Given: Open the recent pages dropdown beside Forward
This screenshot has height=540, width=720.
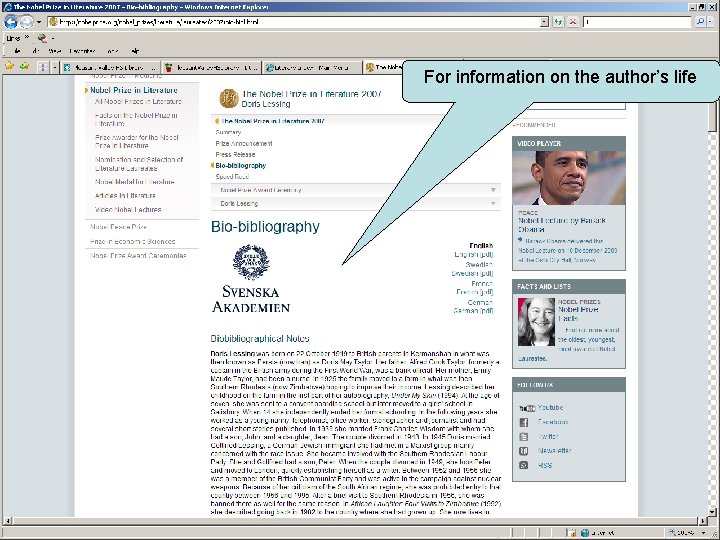Looking at the screenshot, I should [39, 22].
